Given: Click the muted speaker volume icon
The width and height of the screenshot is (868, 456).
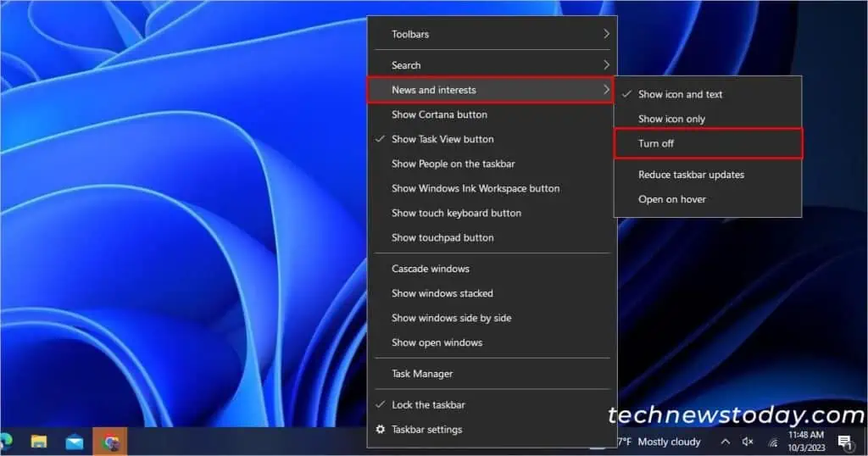Looking at the screenshot, I should point(748,442).
